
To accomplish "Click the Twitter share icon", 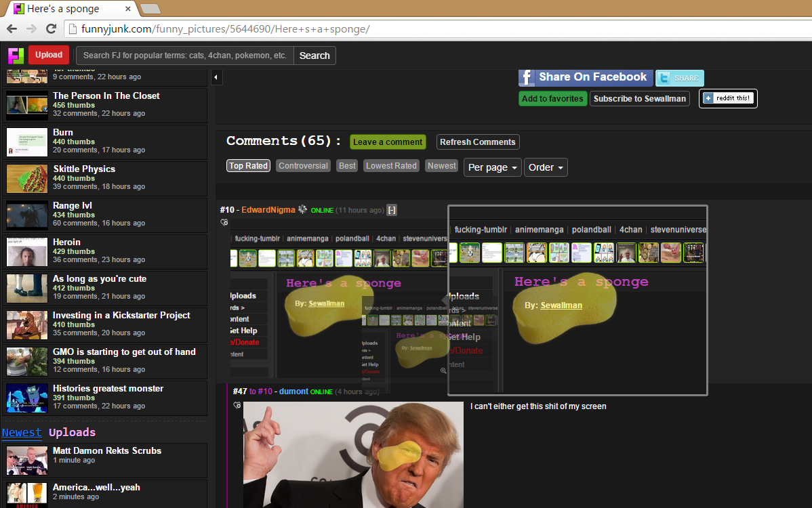I will (679, 78).
